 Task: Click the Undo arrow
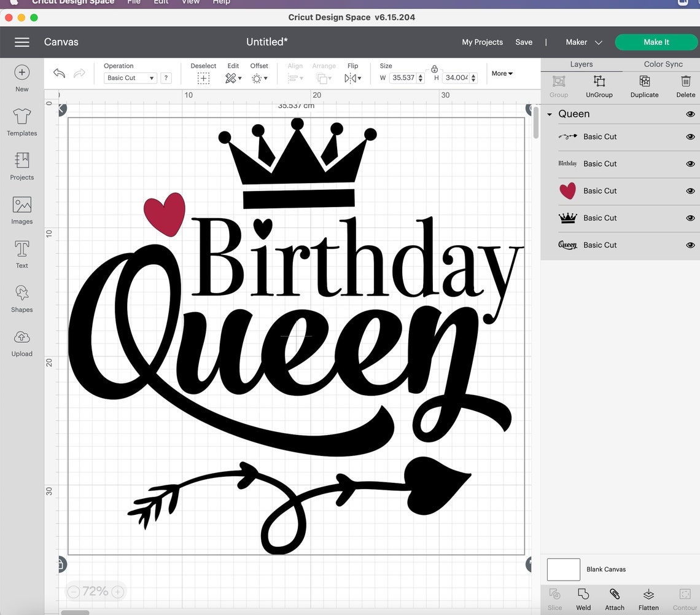tap(59, 73)
